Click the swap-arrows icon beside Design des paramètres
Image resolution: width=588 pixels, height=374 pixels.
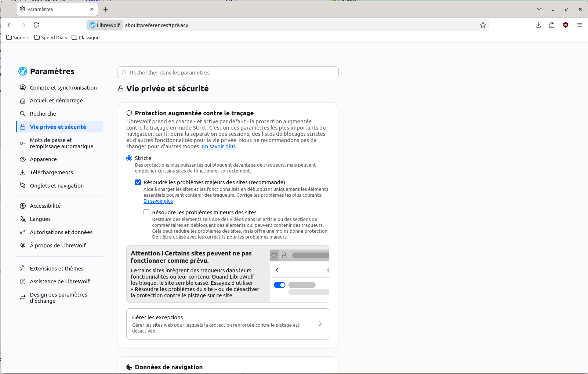click(23, 298)
